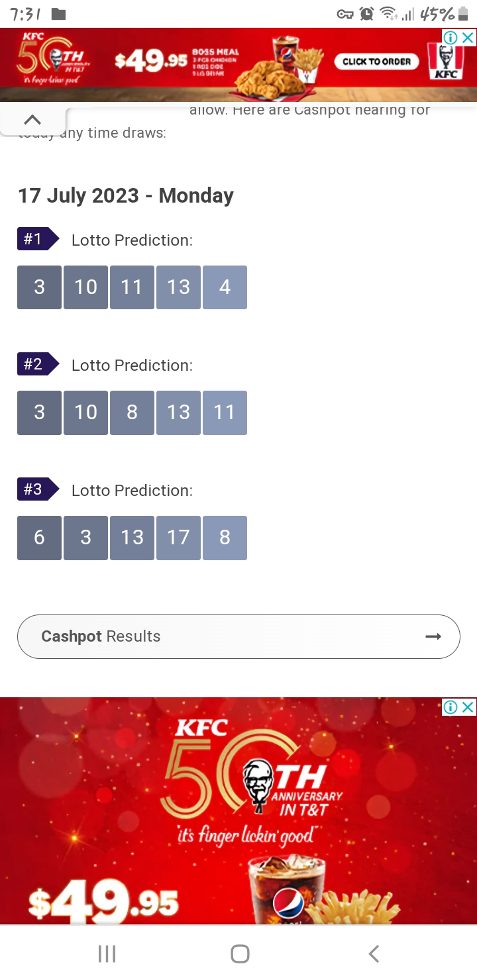Tap the Android home button icon
Viewport: 477px width, 980px height.
(240, 954)
